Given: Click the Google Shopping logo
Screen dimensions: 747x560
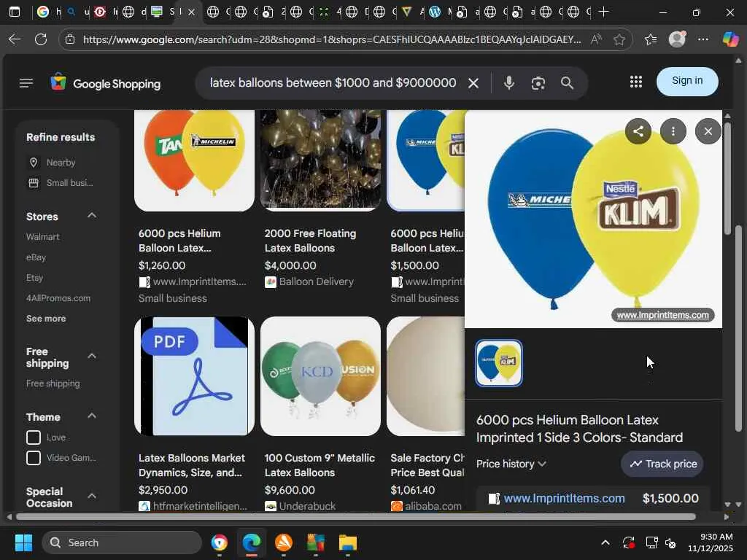Looking at the screenshot, I should click(106, 83).
